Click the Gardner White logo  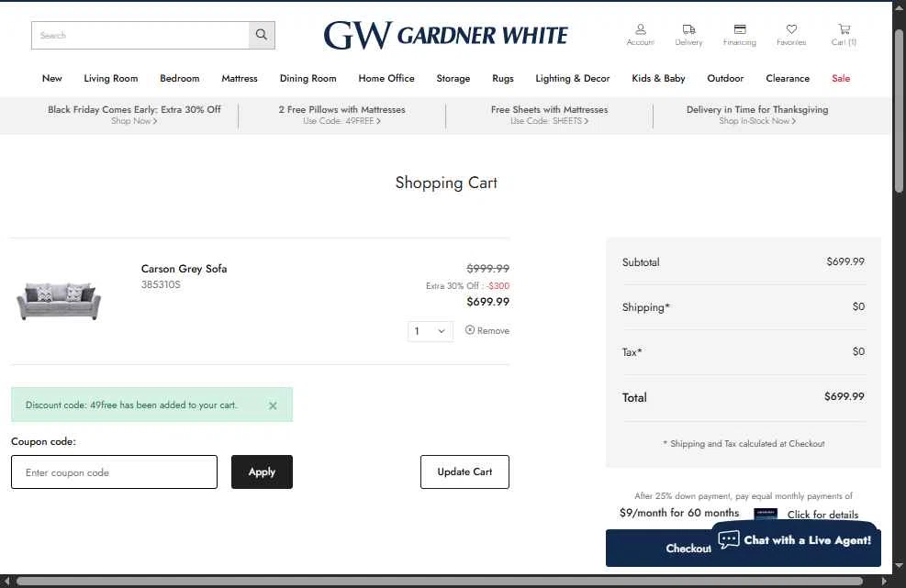point(445,35)
